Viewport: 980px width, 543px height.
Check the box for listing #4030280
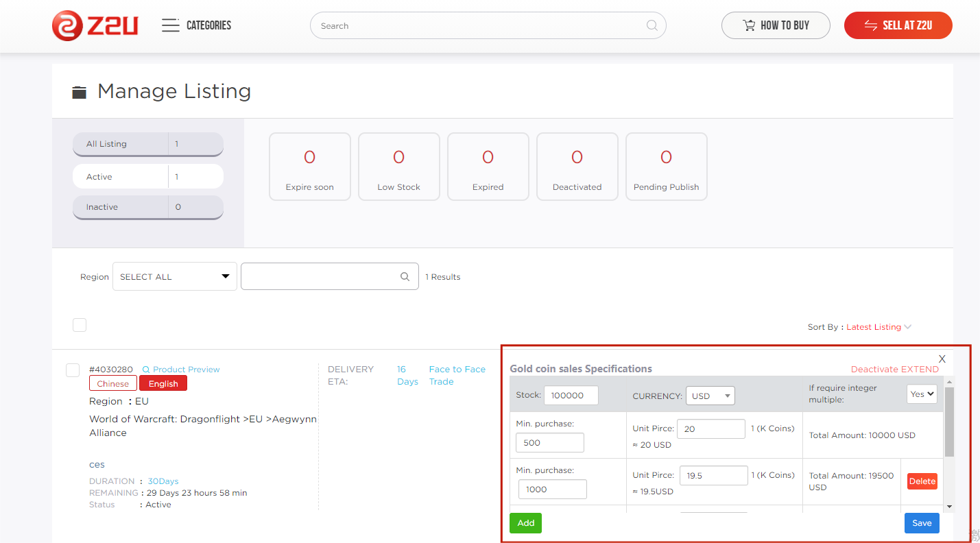[x=73, y=370]
